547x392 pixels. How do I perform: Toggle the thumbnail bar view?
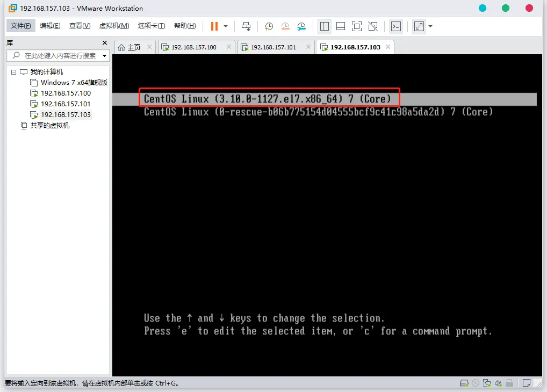tap(341, 26)
